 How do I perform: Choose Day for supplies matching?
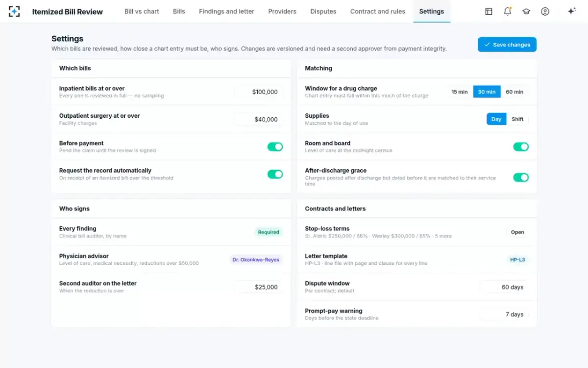point(496,119)
